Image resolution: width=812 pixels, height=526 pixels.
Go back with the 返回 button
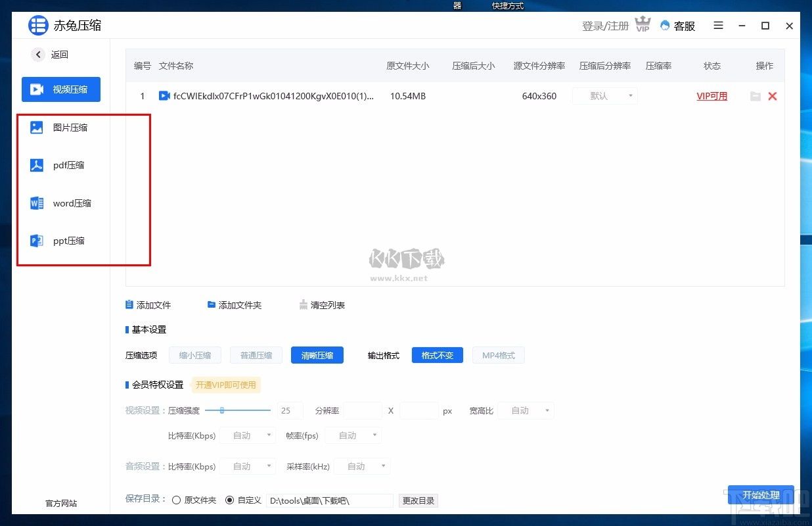click(x=50, y=55)
